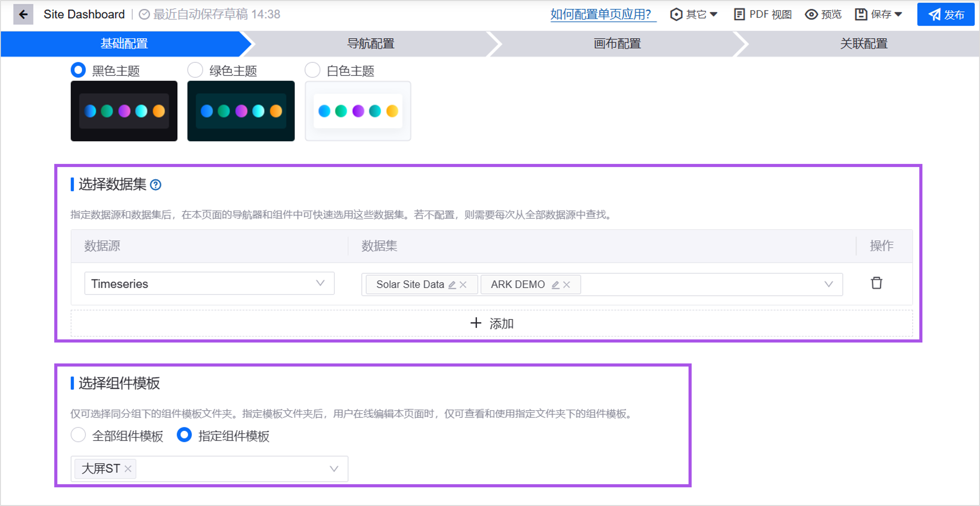Viewport: 980px width, 506px height.
Task: Select the 白色主题 radio button
Action: pos(312,70)
